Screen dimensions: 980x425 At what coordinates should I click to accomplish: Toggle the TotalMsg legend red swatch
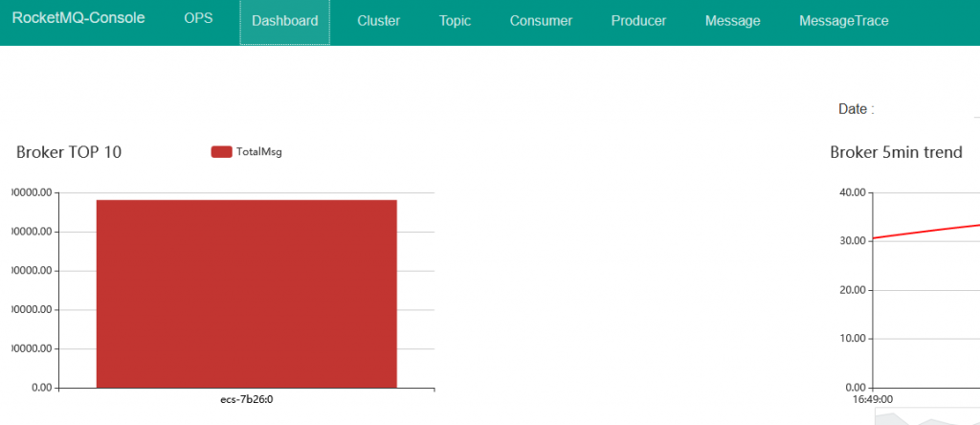221,151
